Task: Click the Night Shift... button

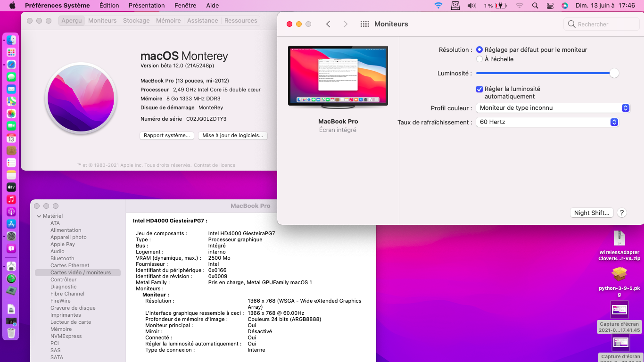Action: (x=592, y=213)
